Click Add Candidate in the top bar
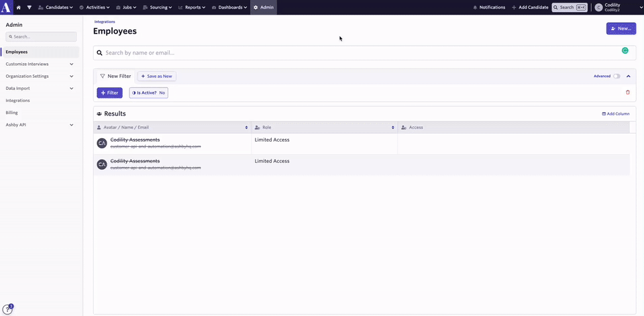This screenshot has width=644, height=316. 530,7
